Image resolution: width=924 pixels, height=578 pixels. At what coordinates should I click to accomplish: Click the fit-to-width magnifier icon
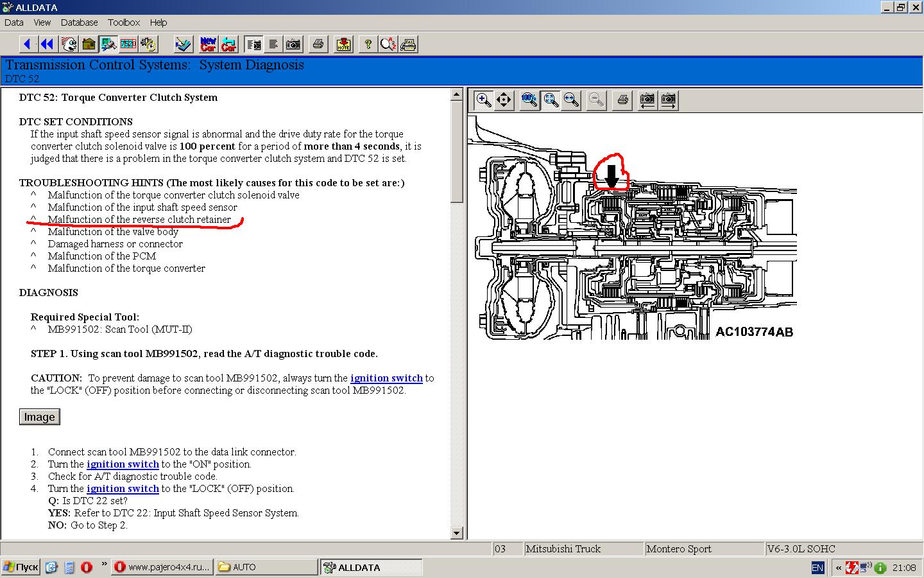point(571,100)
